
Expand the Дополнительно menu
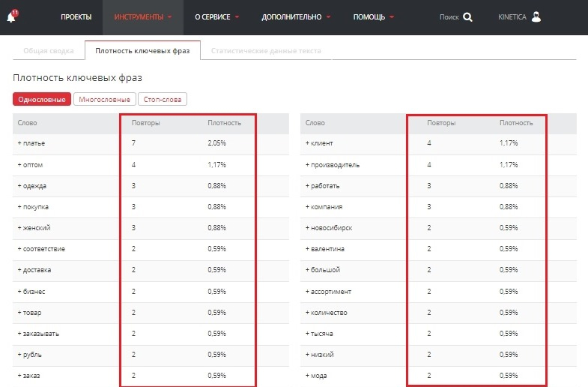tap(296, 17)
